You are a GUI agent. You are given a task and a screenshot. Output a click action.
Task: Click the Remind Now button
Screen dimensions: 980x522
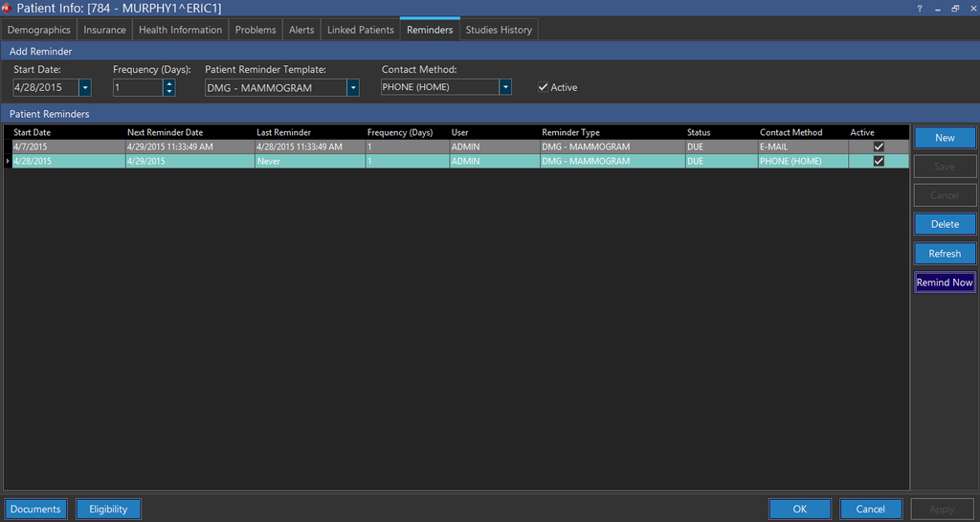(945, 283)
